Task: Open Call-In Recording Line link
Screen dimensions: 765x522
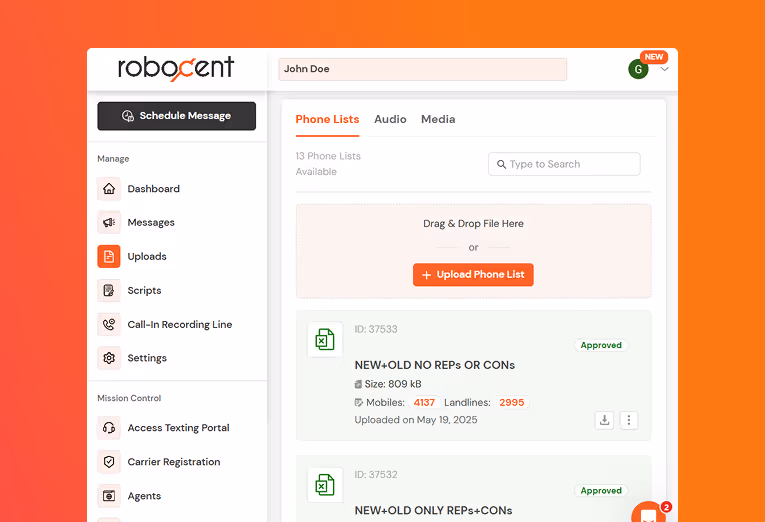Action: (180, 324)
